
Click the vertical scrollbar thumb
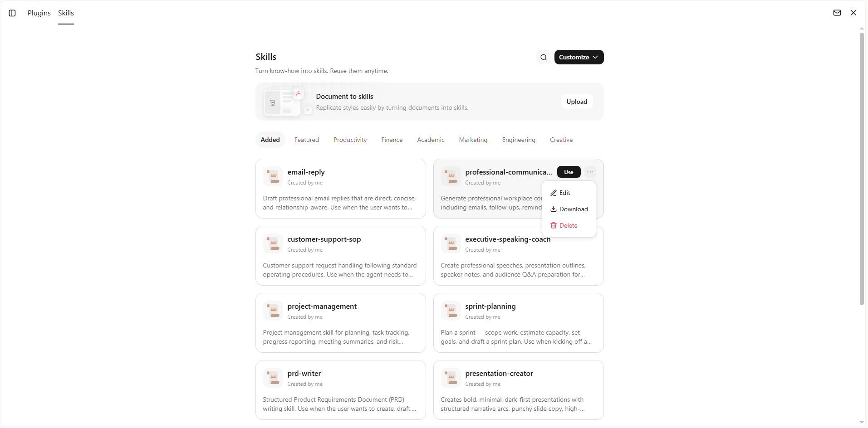pos(862,169)
